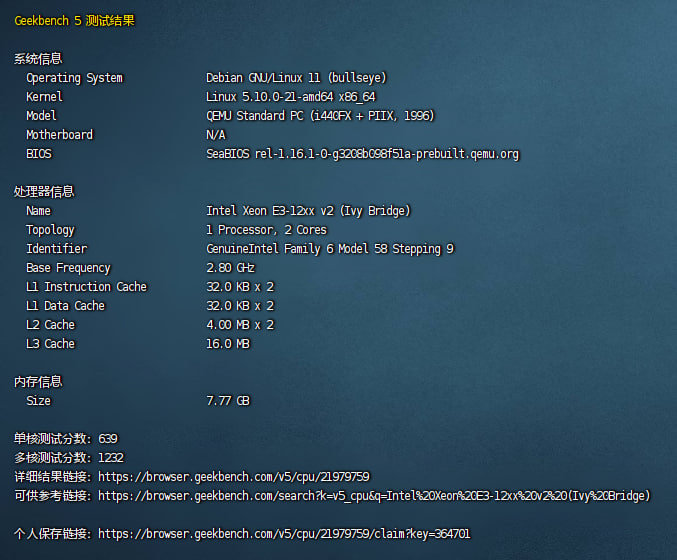Open the personal claim key link

(x=284, y=534)
